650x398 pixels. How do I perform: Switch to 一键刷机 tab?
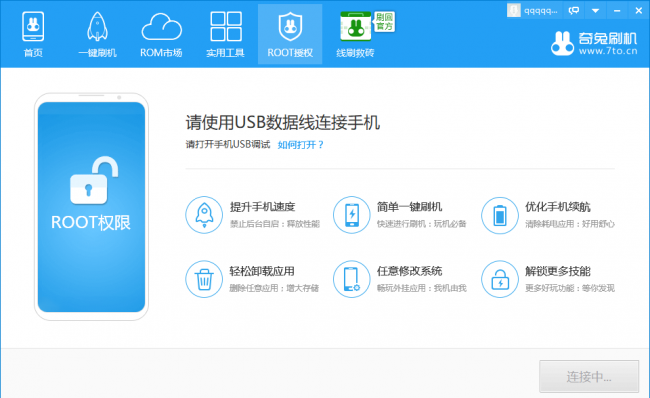(97, 34)
